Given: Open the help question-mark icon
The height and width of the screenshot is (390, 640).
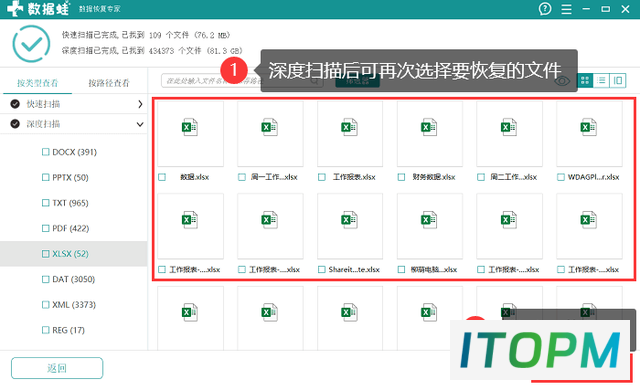Looking at the screenshot, I should [x=545, y=9].
